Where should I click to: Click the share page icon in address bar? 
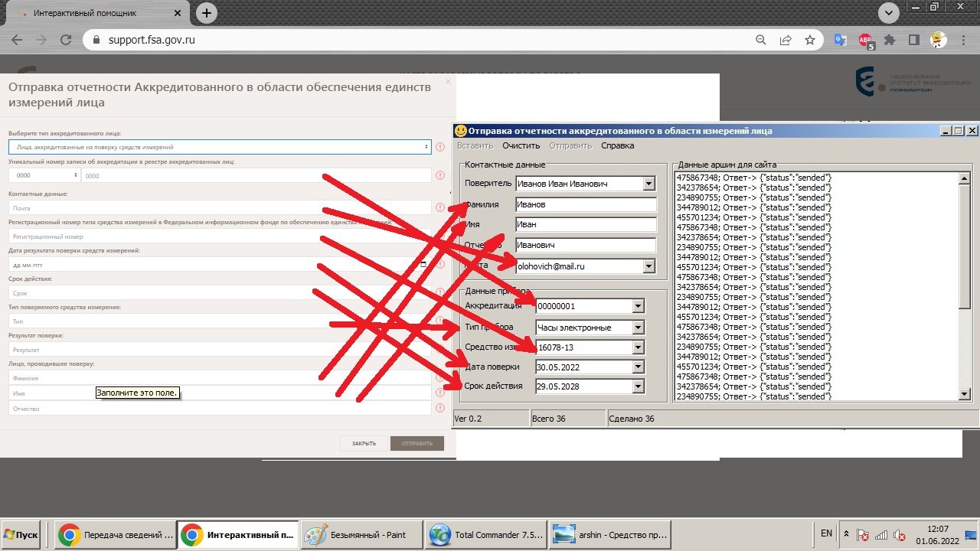point(786,40)
